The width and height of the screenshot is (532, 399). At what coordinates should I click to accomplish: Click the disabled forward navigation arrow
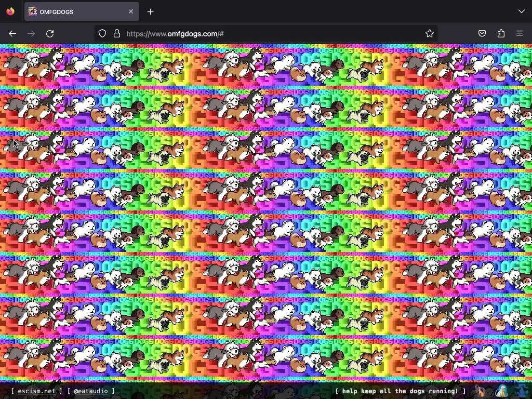[x=31, y=34]
